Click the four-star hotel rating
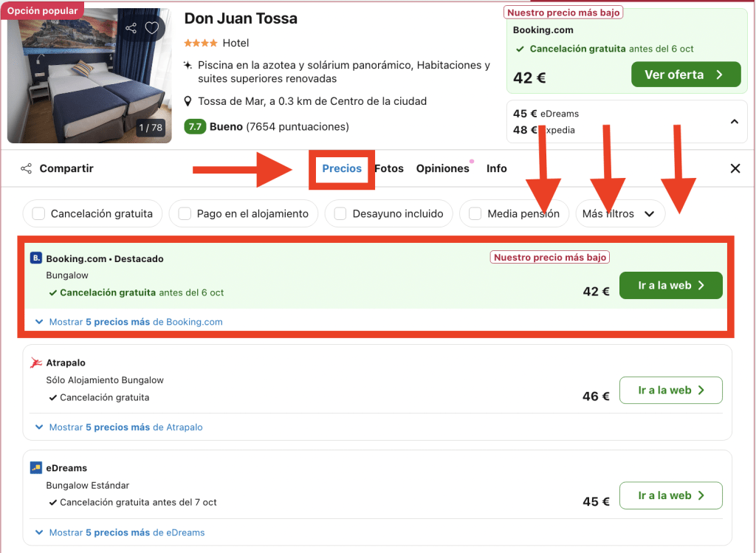Screen dimensions: 756x553 [x=201, y=44]
